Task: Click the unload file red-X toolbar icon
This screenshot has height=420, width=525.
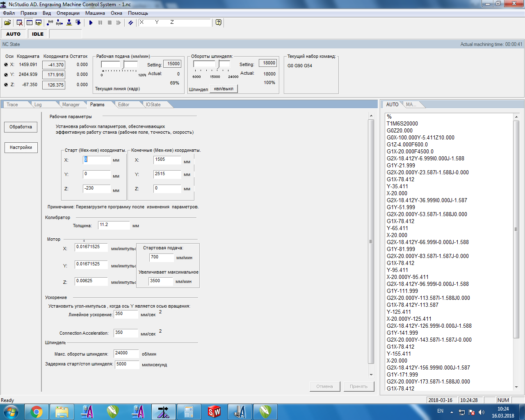Action: (x=19, y=23)
